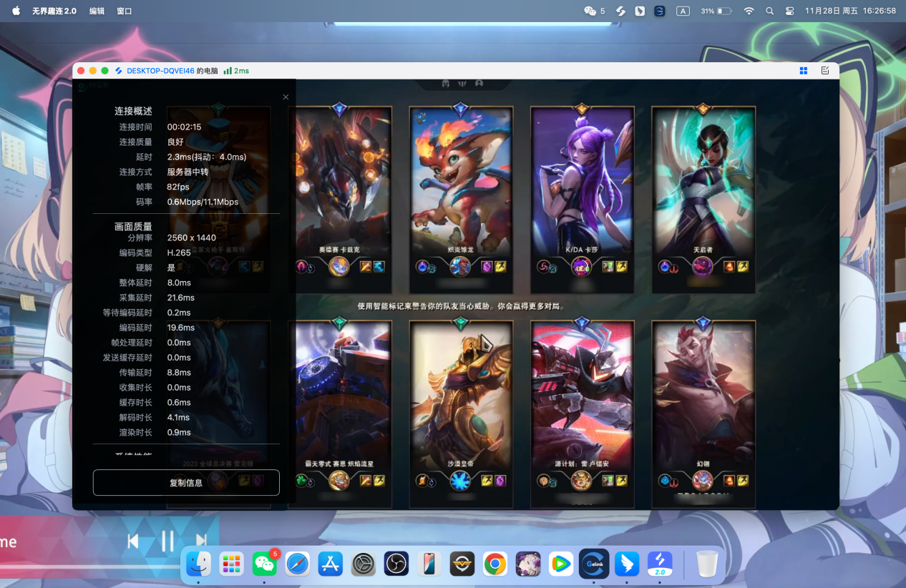Launch OBS Studio from the Dock
This screenshot has height=588, width=906.
396,564
